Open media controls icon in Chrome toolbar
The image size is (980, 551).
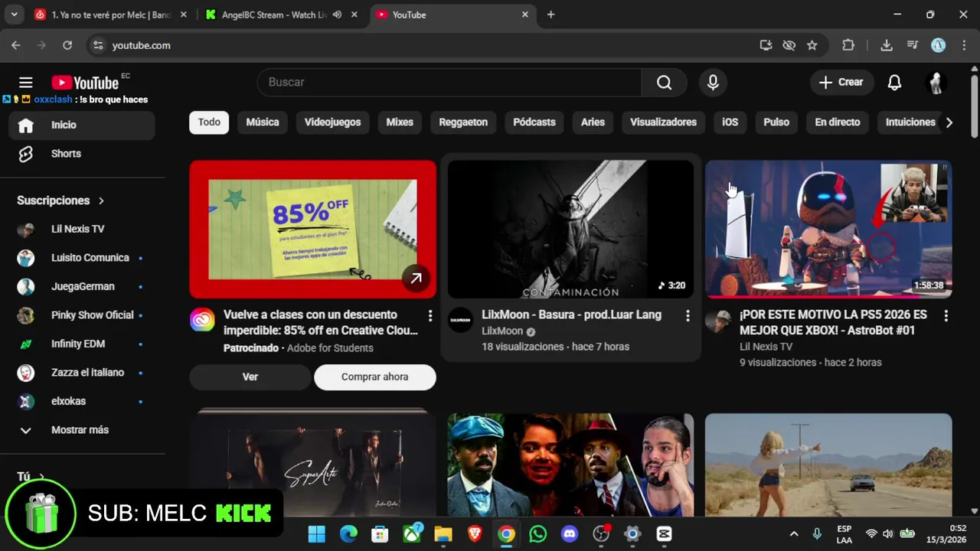pos(912,45)
